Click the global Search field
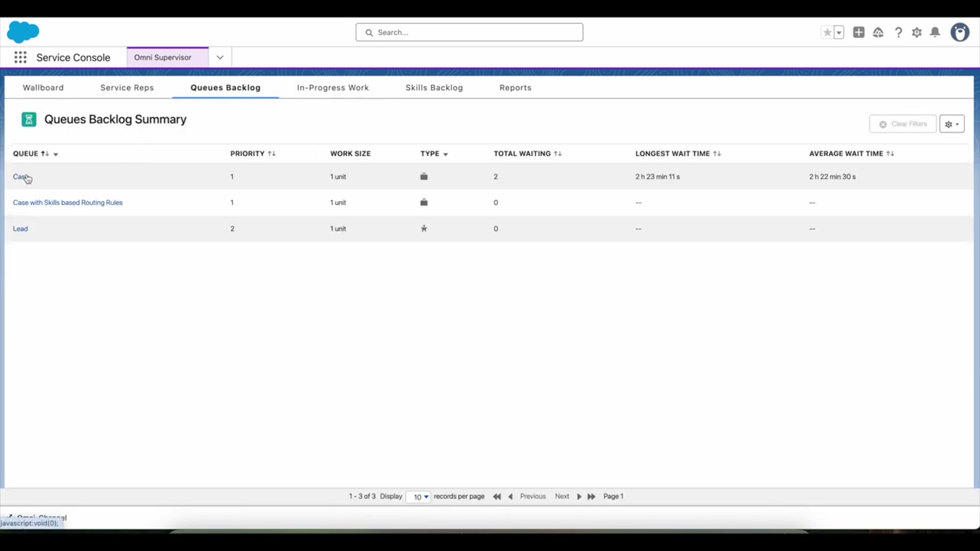The height and width of the screenshot is (551, 980). click(470, 33)
